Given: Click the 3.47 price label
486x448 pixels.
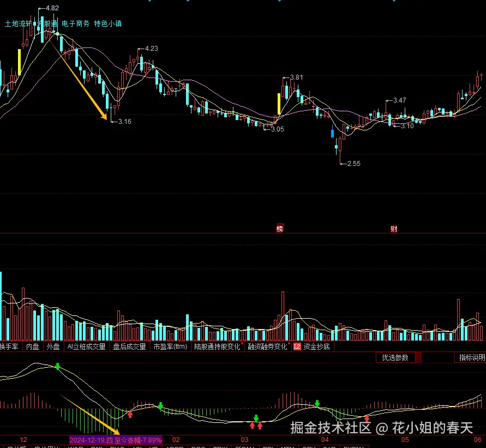Looking at the screenshot, I should pos(399,100).
